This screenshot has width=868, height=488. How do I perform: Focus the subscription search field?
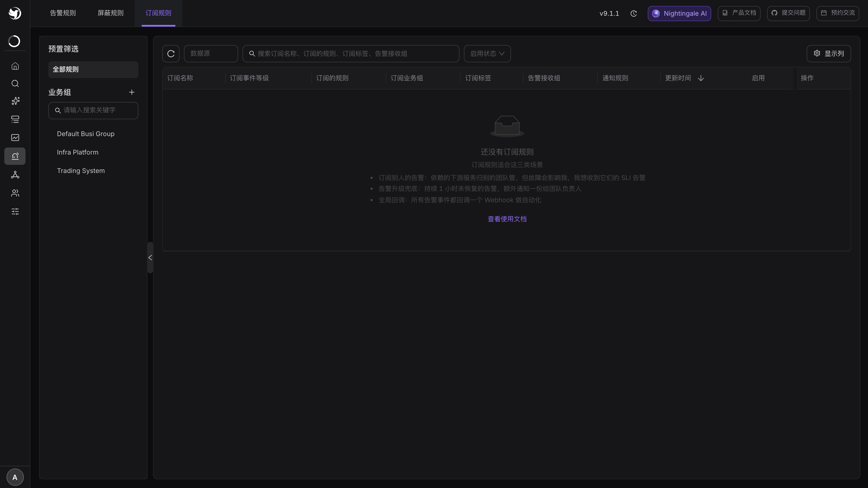tap(351, 54)
